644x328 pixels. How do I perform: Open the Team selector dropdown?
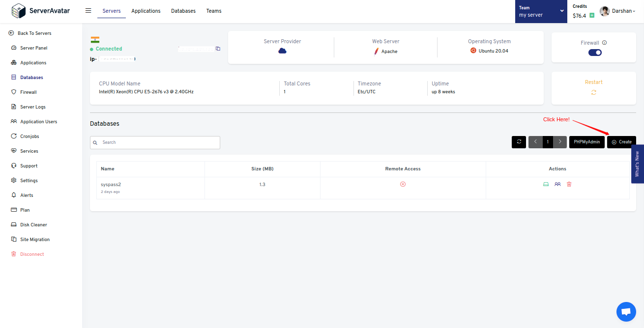coord(541,11)
